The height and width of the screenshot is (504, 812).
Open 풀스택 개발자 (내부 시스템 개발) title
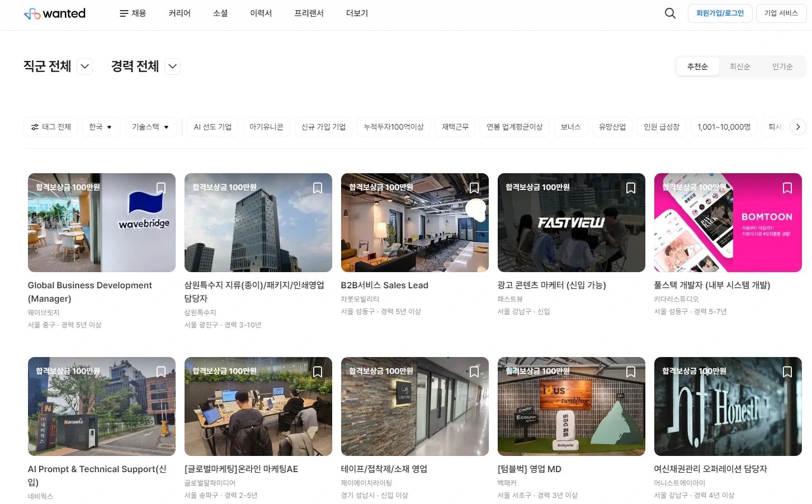pos(712,285)
